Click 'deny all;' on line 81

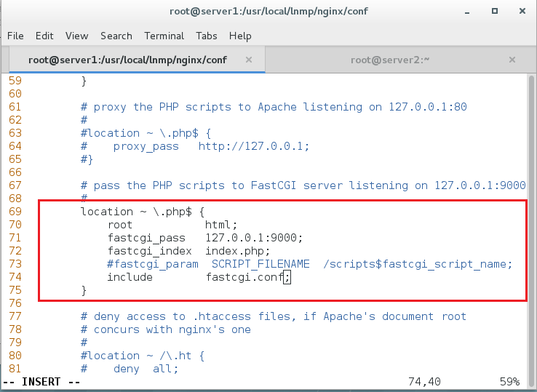(146, 369)
